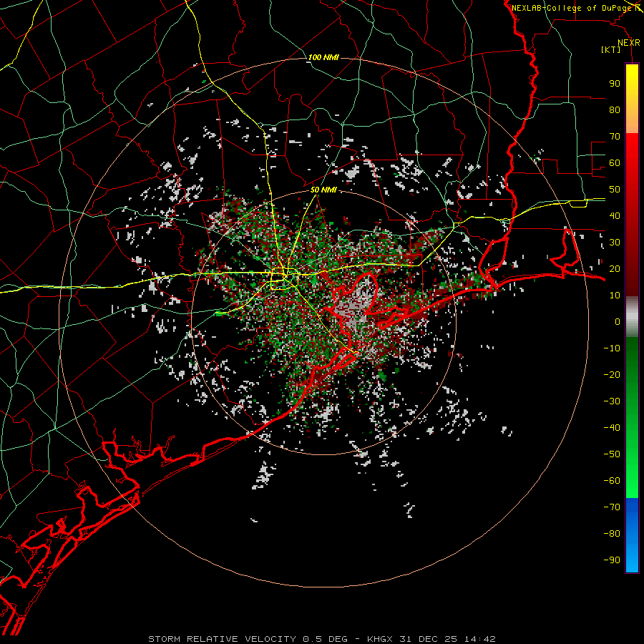Click the -90 value on velocity scale
Screen dimensions: 644x644
click(x=612, y=560)
